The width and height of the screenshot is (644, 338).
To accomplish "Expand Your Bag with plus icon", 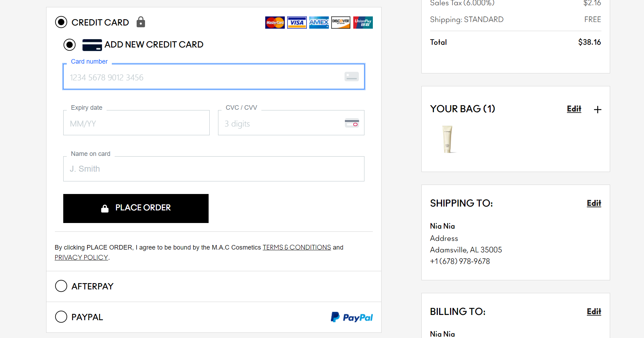I will (598, 109).
